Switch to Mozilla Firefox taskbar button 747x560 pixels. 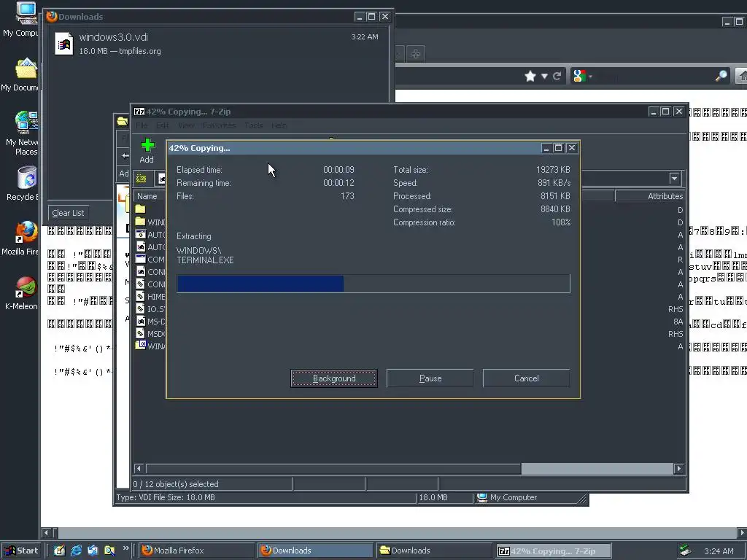[x=197, y=551]
